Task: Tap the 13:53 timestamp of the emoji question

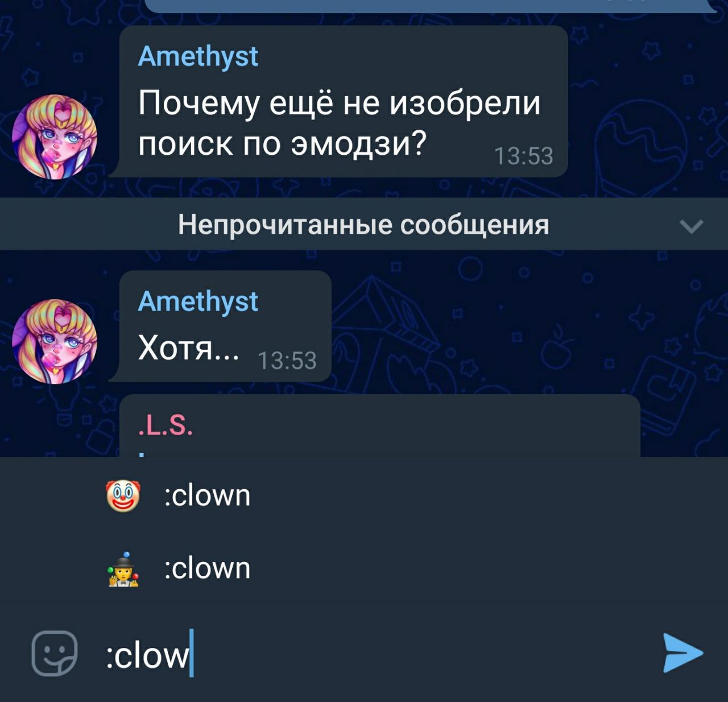Action: click(x=524, y=156)
